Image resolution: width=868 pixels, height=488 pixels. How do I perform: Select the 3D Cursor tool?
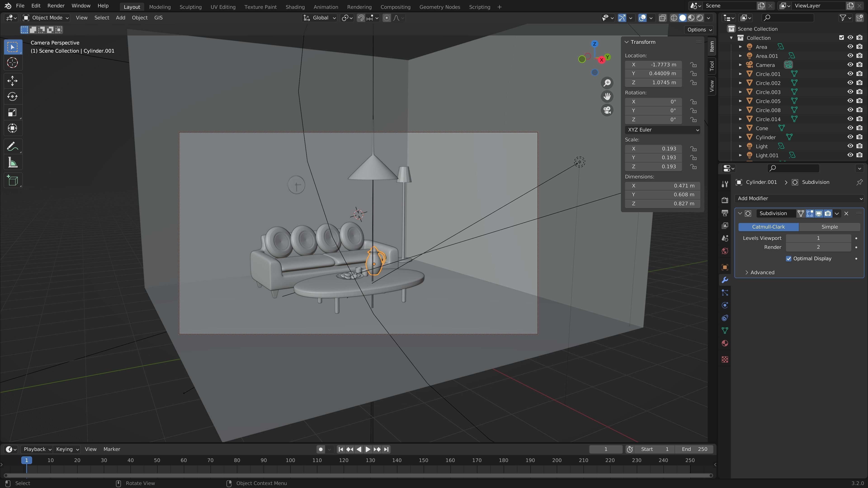(x=12, y=63)
